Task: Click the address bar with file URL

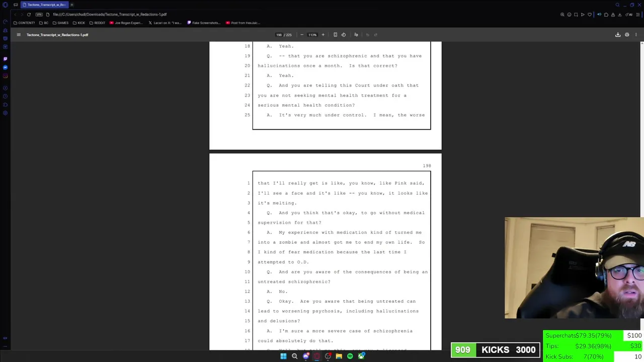Action: 110,15
